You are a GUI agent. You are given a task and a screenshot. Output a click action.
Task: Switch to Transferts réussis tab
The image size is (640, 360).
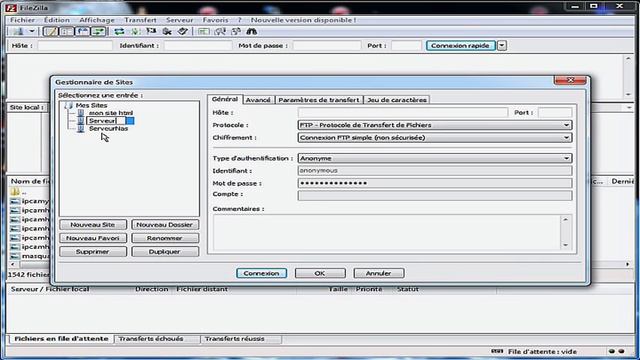tap(241, 339)
